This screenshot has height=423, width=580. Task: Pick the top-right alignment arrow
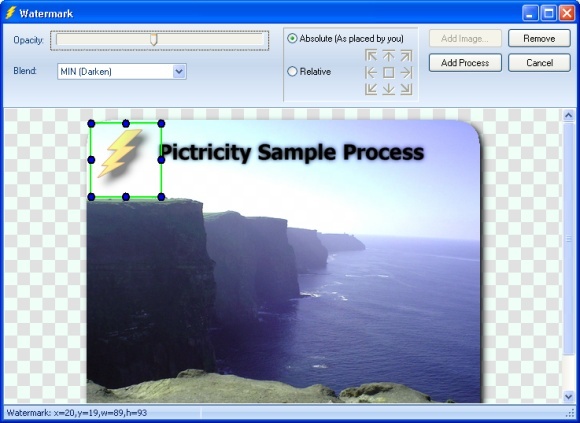point(406,56)
